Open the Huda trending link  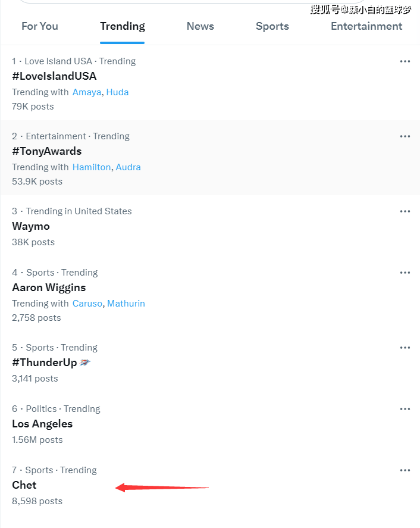point(117,92)
